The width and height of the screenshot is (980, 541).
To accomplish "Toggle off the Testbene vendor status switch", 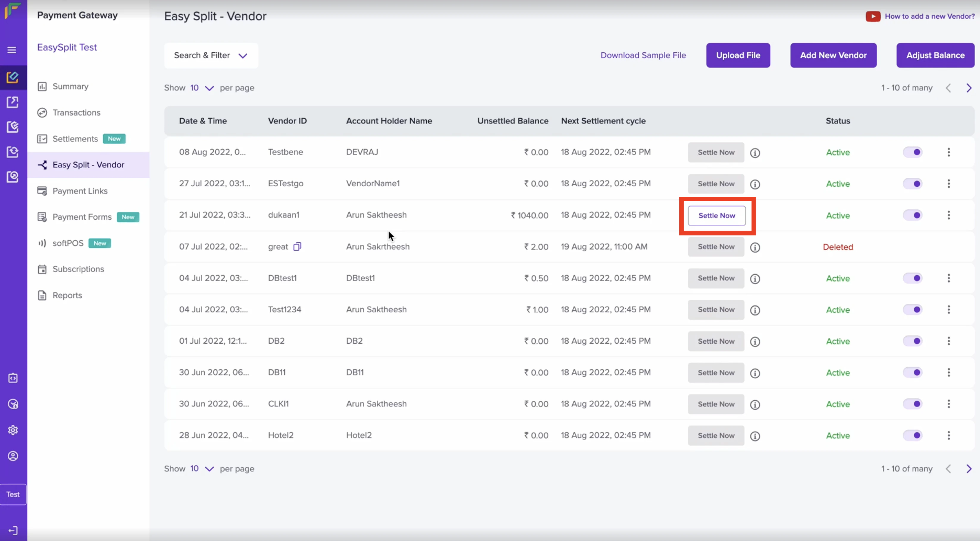I will [x=912, y=152].
